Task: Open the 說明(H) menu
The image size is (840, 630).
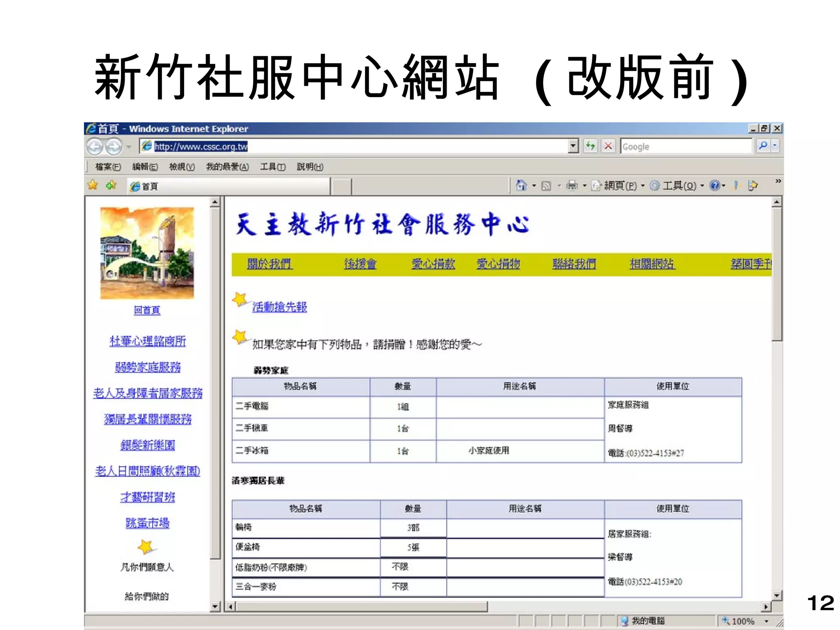Action: (310, 167)
